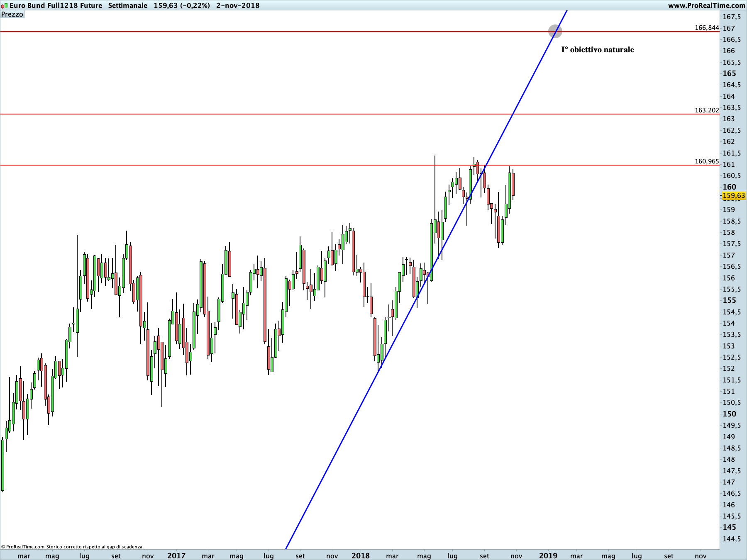Select the 166,844 horizontal line label
The image size is (747, 560).
(x=707, y=28)
